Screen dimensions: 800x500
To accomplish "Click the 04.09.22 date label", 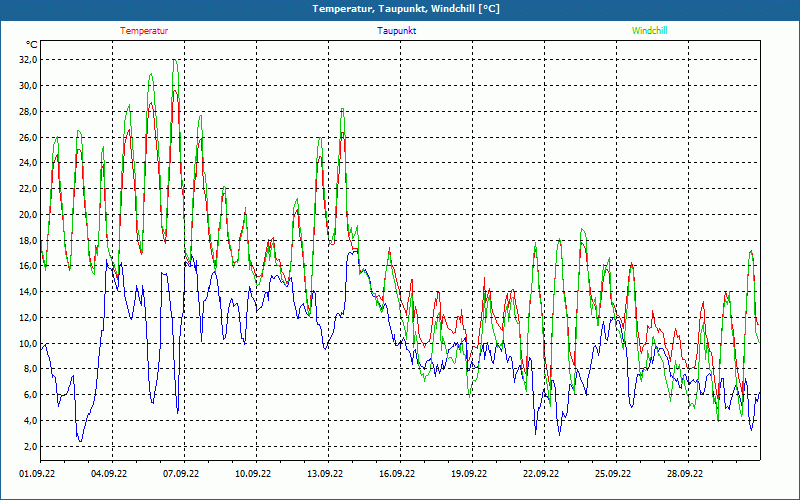I will click(x=109, y=474).
